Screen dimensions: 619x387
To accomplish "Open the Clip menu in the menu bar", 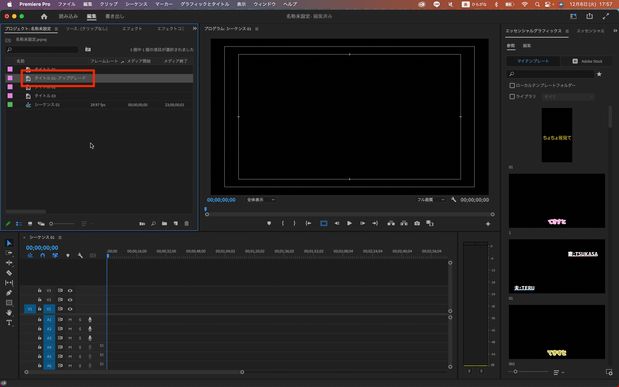I will tap(109, 4).
